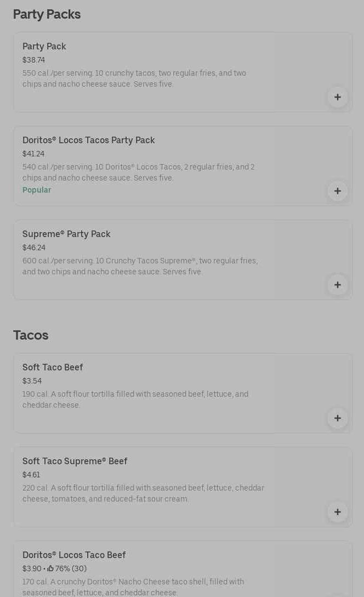Add Doritos Locos Tacos Party Pack to order
This screenshot has width=364, height=597.
[338, 191]
